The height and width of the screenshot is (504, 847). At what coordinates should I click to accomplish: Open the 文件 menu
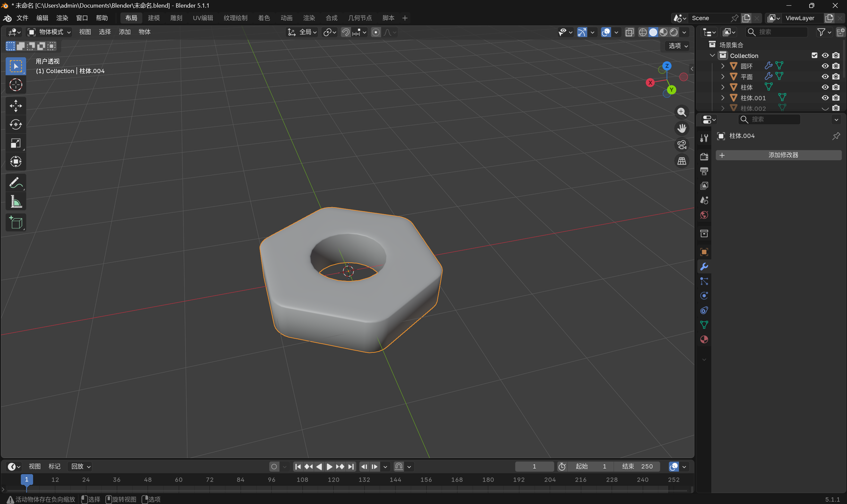[x=23, y=18]
